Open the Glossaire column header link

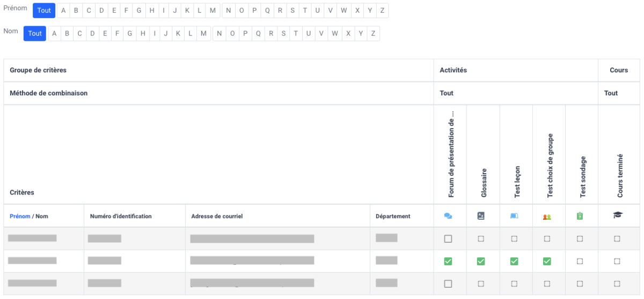[484, 183]
